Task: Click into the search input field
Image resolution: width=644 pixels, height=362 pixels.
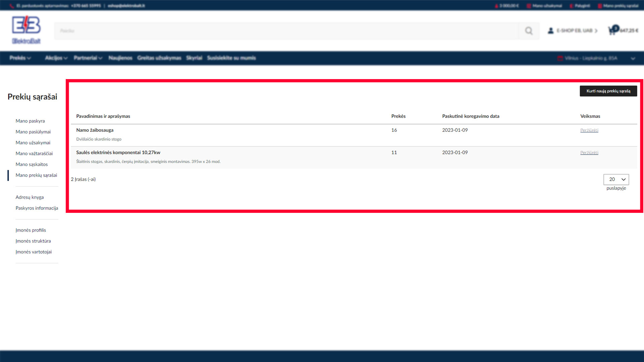Action: pyautogui.click(x=286, y=31)
